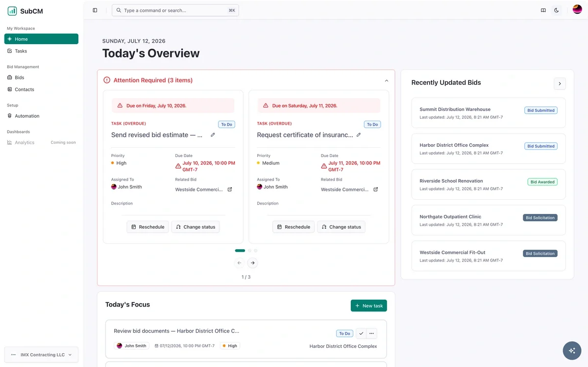Click overdue warning icon next to July 10 date
This screenshot has height=367, width=588.
pyautogui.click(x=178, y=166)
